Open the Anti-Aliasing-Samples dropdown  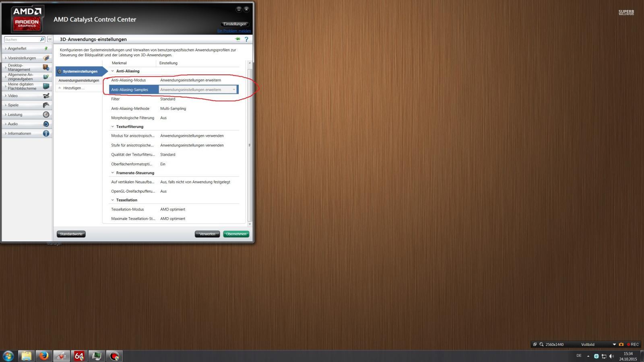(x=198, y=90)
